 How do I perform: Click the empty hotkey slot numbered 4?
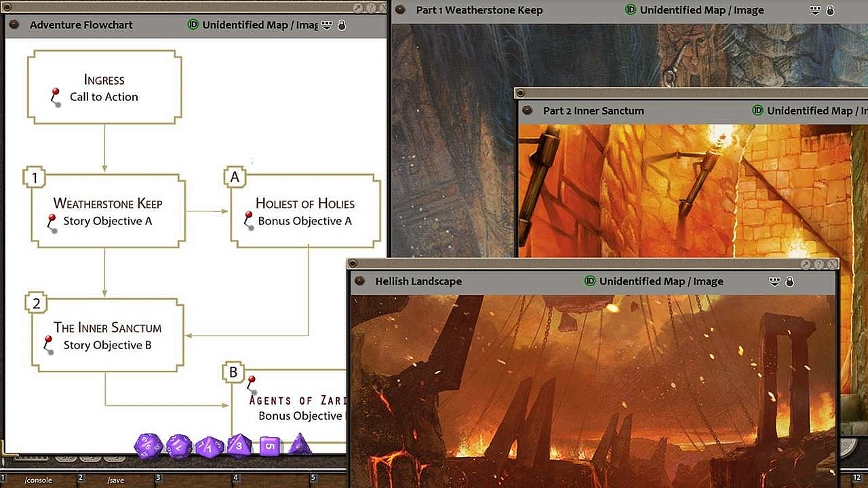point(271,480)
